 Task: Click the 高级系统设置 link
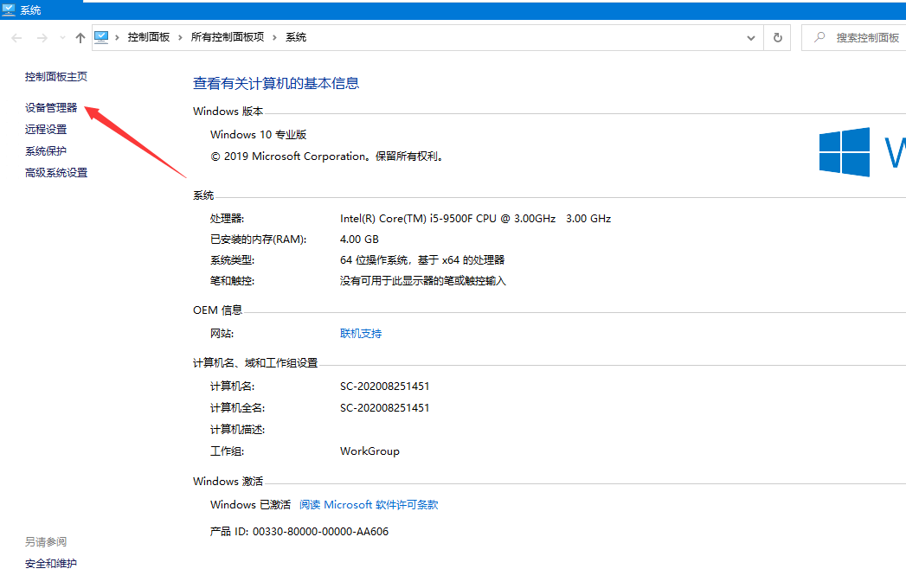tap(56, 173)
